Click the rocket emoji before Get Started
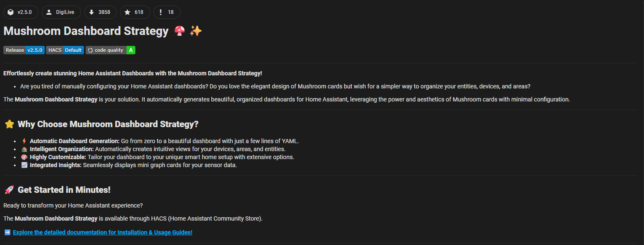This screenshot has width=644, height=245. (x=9, y=190)
